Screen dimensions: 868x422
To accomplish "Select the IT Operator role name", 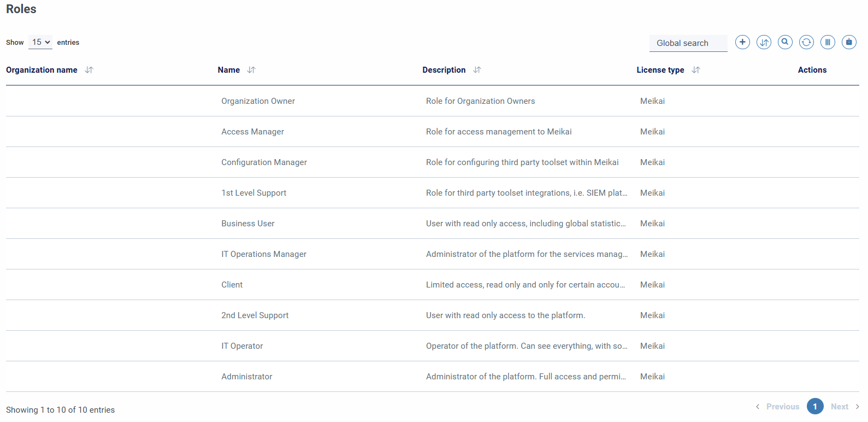I will pyautogui.click(x=242, y=346).
